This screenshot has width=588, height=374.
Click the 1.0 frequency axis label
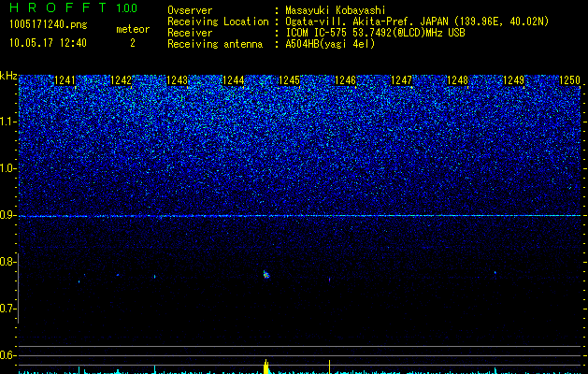click(8, 168)
